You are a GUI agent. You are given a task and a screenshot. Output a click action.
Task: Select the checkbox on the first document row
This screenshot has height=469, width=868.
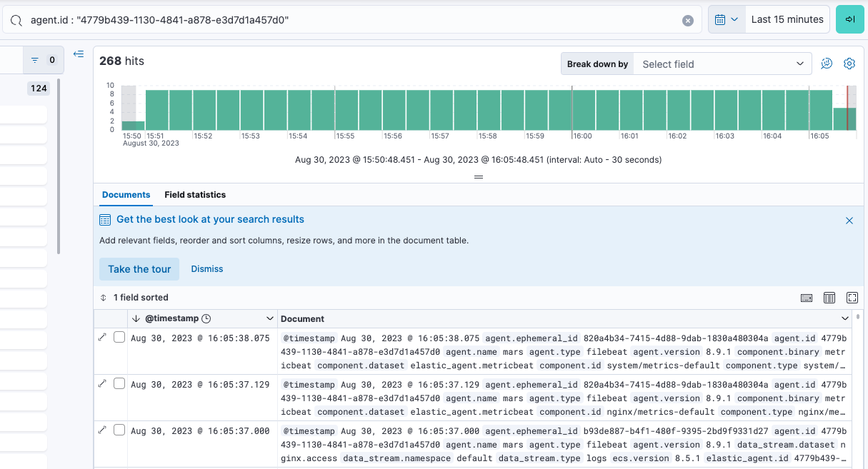click(x=119, y=337)
